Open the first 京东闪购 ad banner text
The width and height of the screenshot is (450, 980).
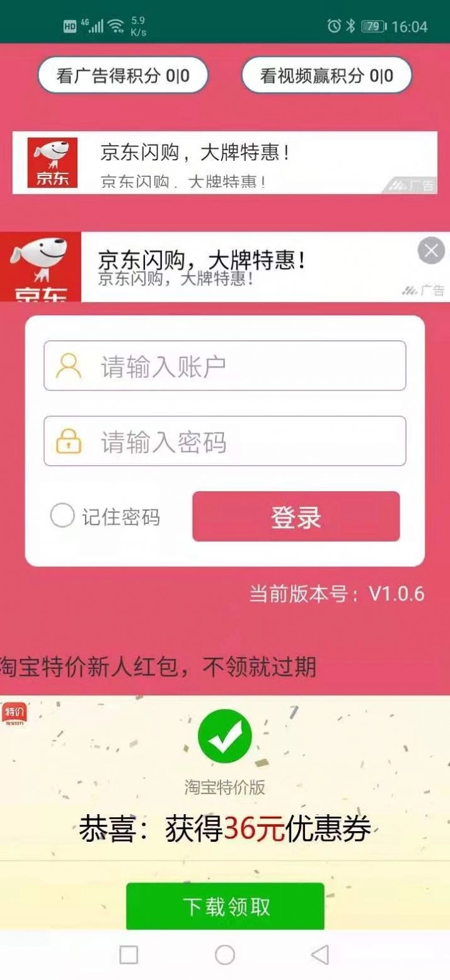(x=195, y=153)
